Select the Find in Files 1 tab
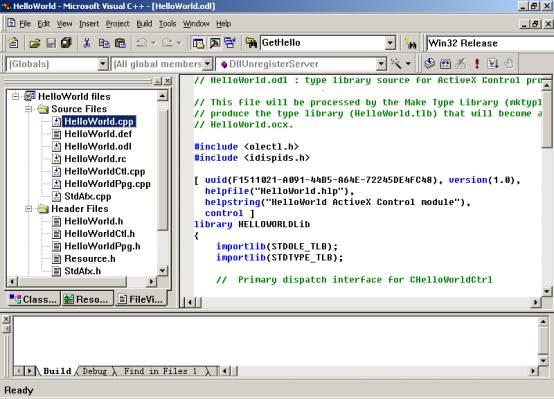This screenshot has height=399, width=554. [x=160, y=371]
